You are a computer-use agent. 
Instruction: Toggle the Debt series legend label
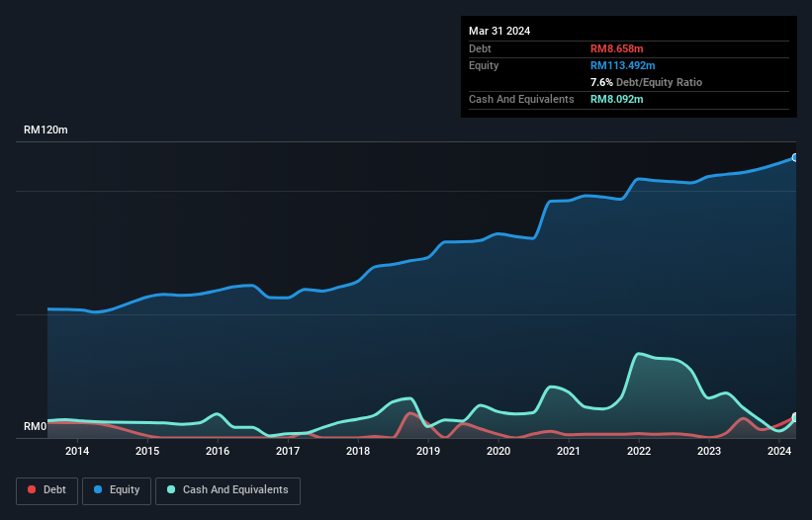pos(55,490)
